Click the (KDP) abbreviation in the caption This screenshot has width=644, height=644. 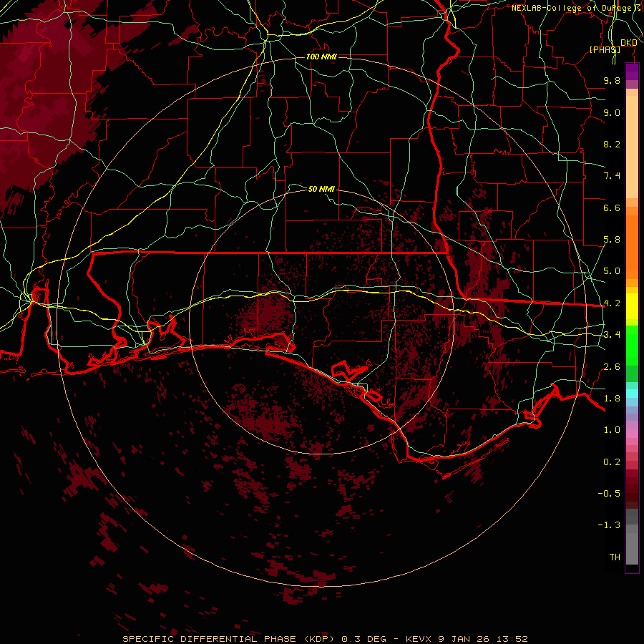tap(318, 639)
